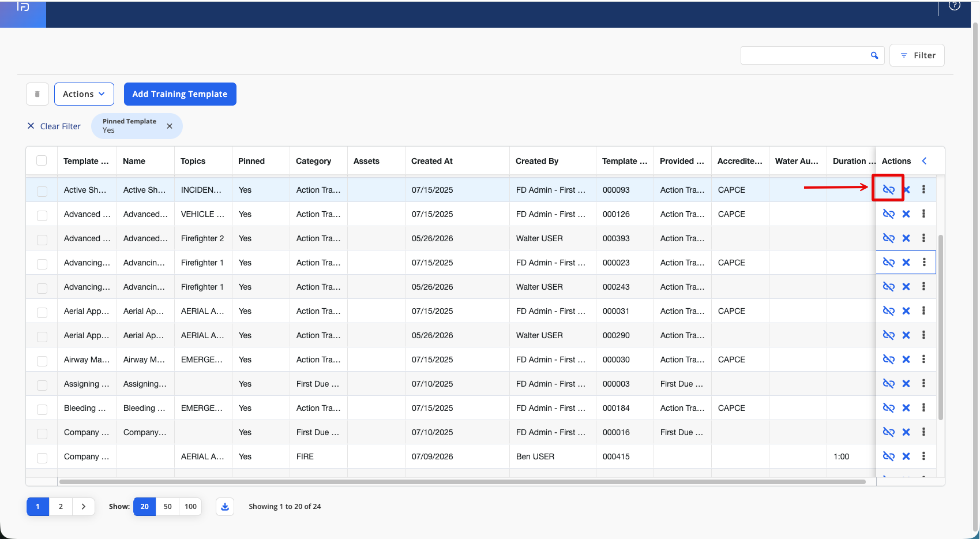Unpin the Company template numbered 000415
Viewport: 980px width, 539px height.
click(888, 456)
